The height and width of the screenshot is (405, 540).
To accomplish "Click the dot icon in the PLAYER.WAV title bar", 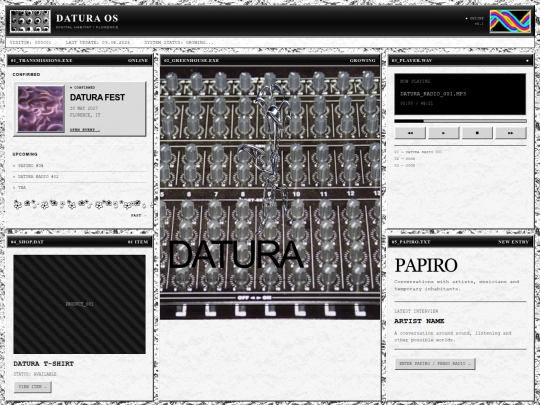I will 527,61.
